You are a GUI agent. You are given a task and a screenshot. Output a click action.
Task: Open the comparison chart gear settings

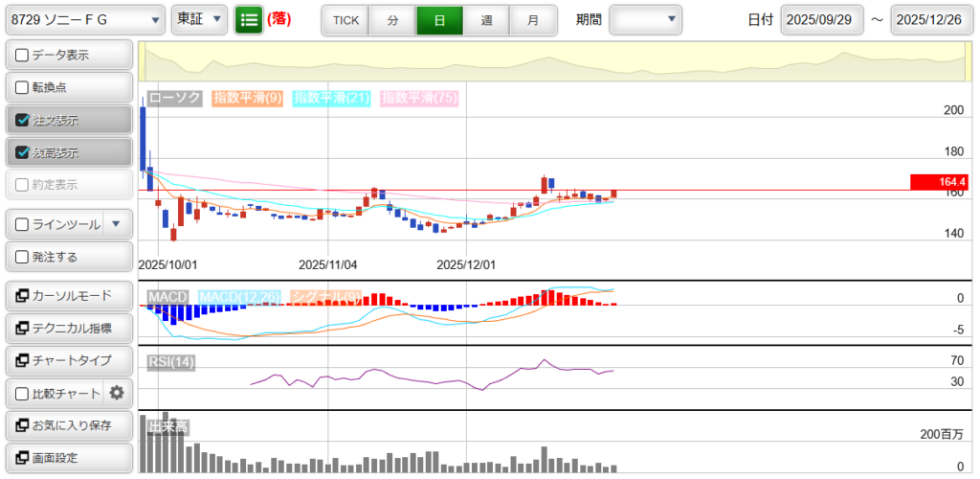coord(117,393)
